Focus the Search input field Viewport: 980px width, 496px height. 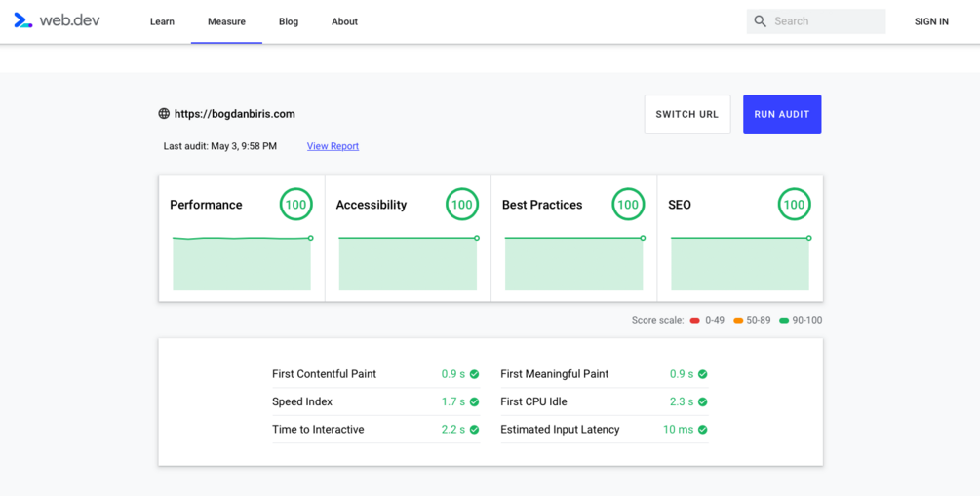pos(826,21)
